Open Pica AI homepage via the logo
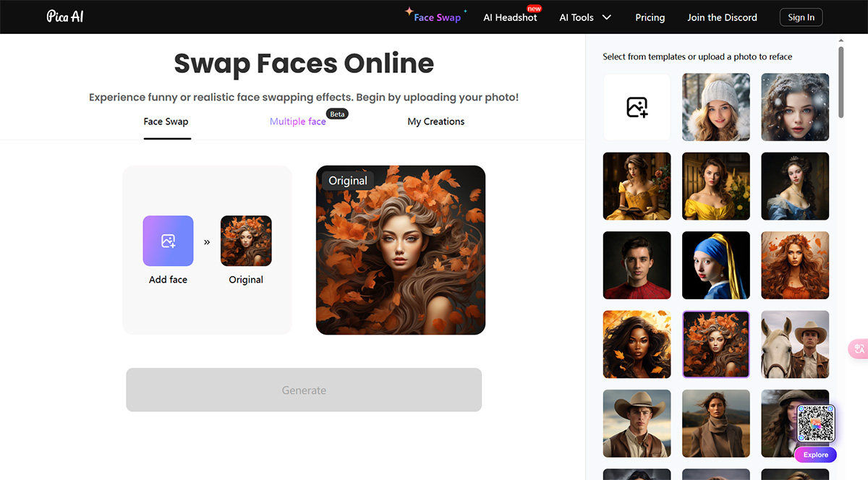The height and width of the screenshot is (480, 868). click(64, 16)
